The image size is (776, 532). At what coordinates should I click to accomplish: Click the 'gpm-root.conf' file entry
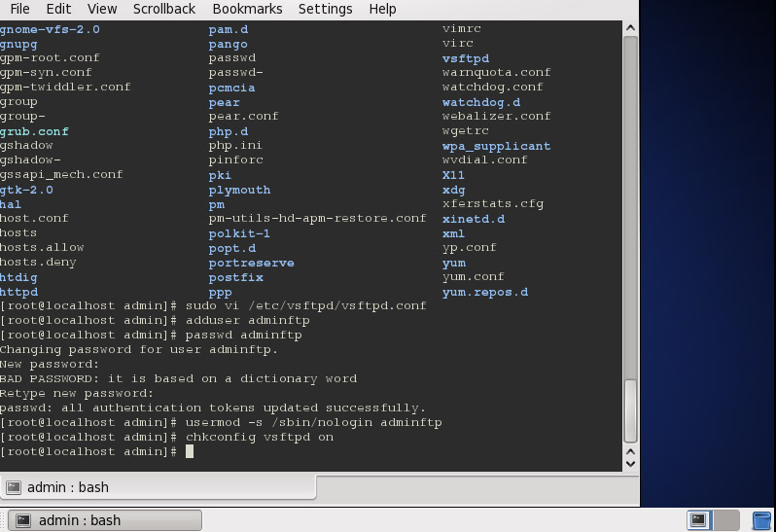[x=50, y=58]
